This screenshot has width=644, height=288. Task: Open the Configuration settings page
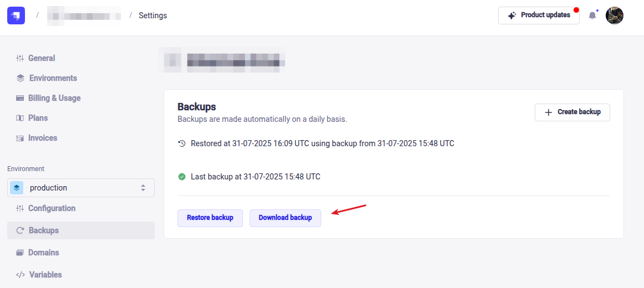52,208
